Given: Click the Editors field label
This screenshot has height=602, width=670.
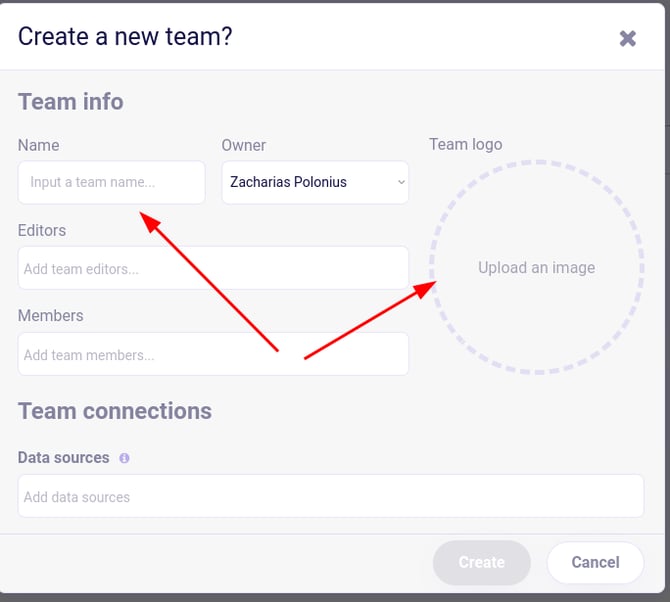Looking at the screenshot, I should click(x=42, y=230).
